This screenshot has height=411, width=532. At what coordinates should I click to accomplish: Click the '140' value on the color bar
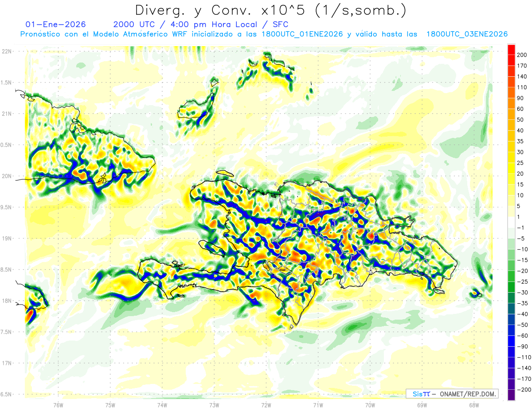(x=523, y=76)
